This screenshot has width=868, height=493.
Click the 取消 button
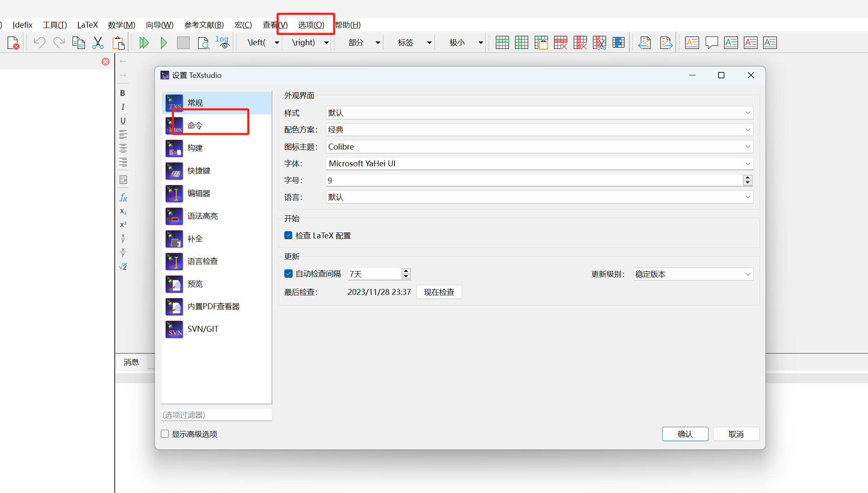click(x=736, y=434)
